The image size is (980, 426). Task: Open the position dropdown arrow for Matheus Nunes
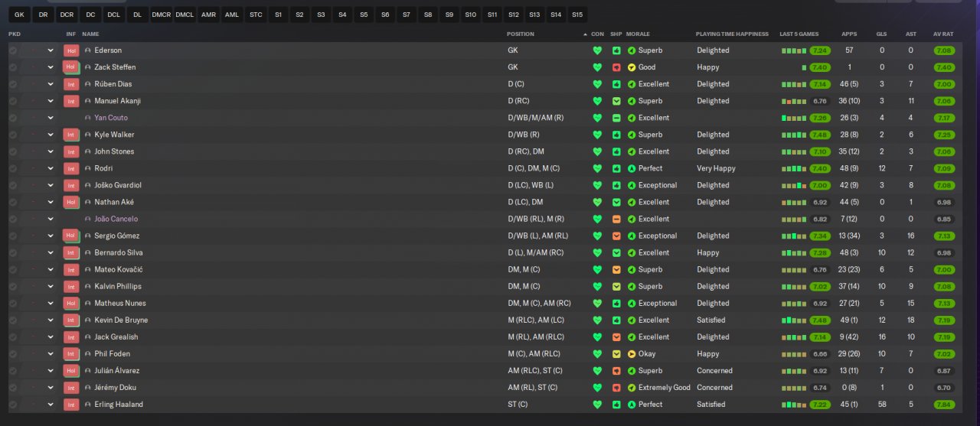pos(51,304)
